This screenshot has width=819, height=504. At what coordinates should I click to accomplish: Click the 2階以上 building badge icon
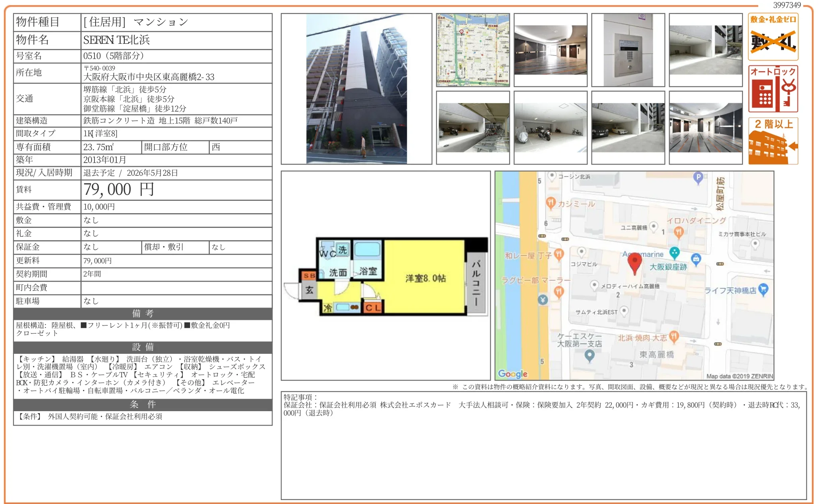773,141
